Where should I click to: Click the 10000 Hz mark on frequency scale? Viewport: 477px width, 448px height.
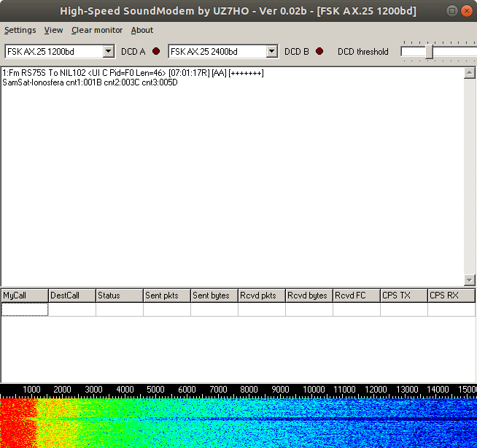(314, 390)
